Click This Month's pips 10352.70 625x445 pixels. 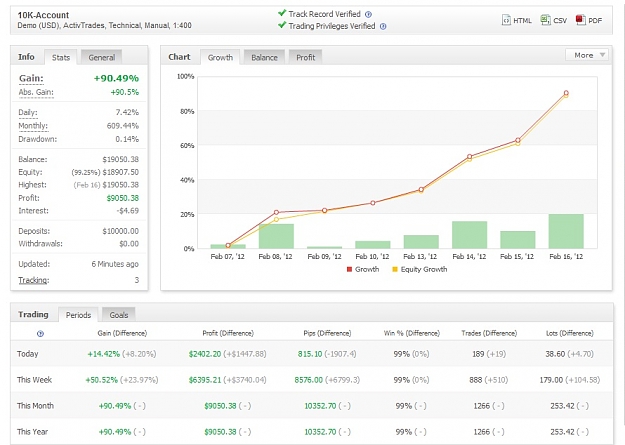[x=320, y=406]
